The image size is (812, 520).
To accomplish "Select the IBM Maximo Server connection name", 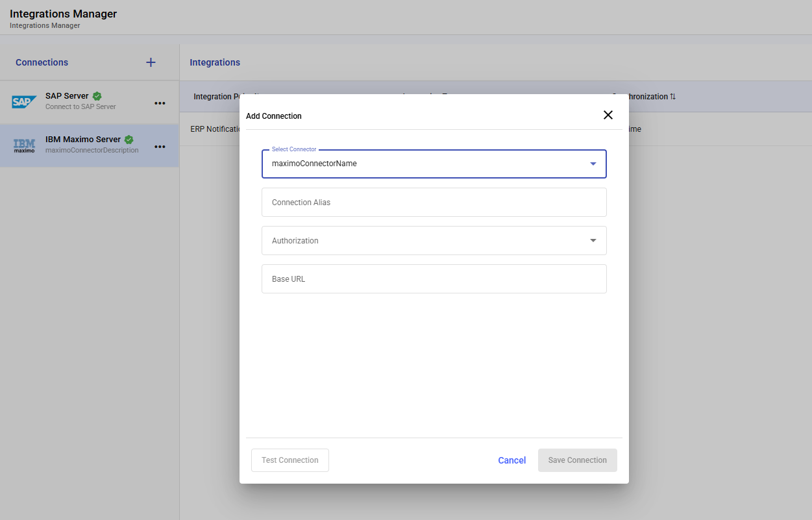I will tap(83, 140).
